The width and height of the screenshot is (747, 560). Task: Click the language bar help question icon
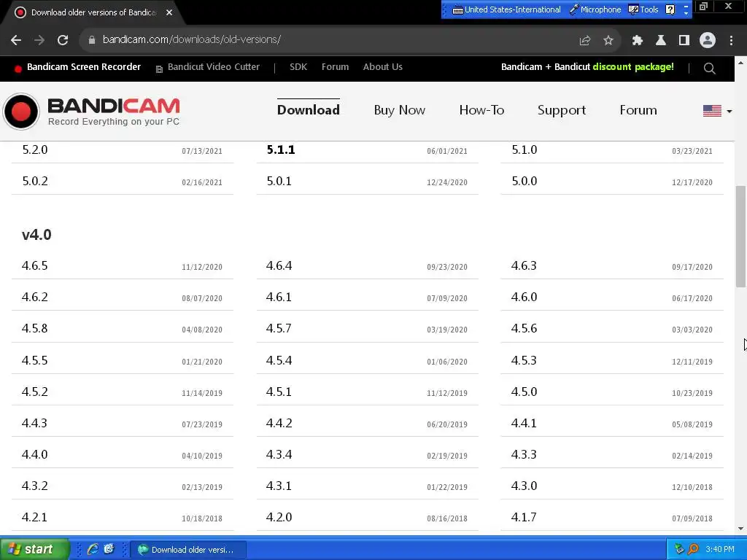point(670,9)
